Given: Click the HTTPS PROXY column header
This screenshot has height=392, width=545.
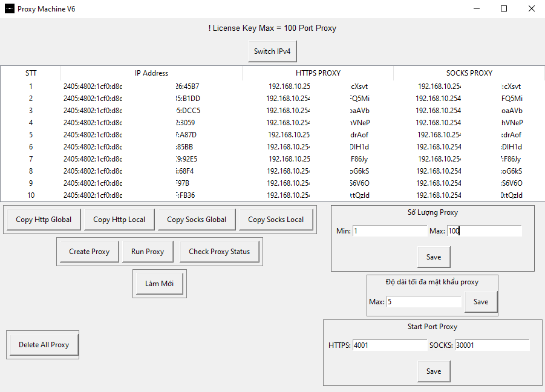Looking at the screenshot, I should click(318, 73).
